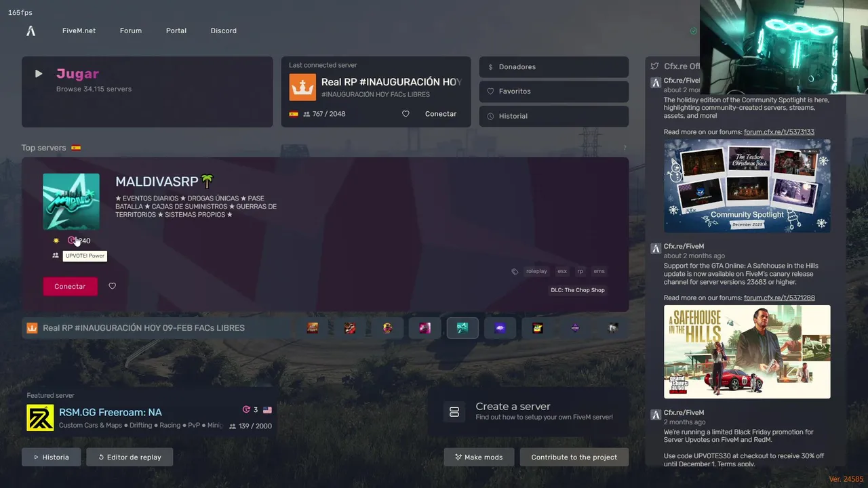The width and height of the screenshot is (868, 488).
Task: Select the roleplay tag
Action: (536, 271)
